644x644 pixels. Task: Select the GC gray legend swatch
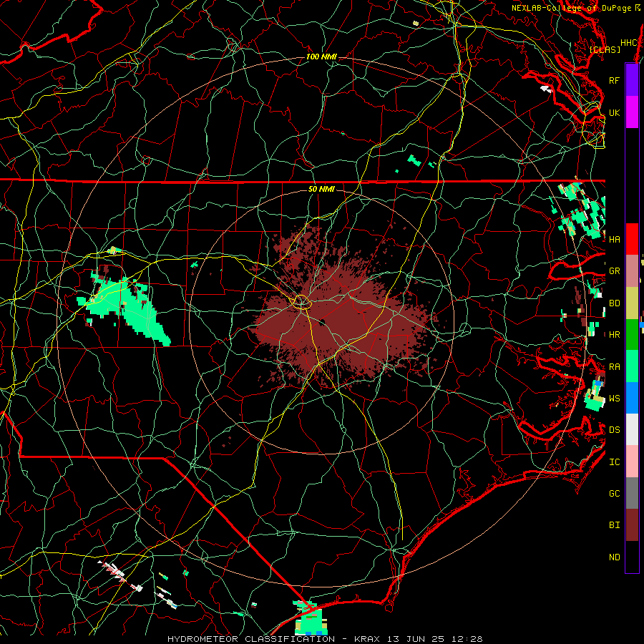click(632, 493)
